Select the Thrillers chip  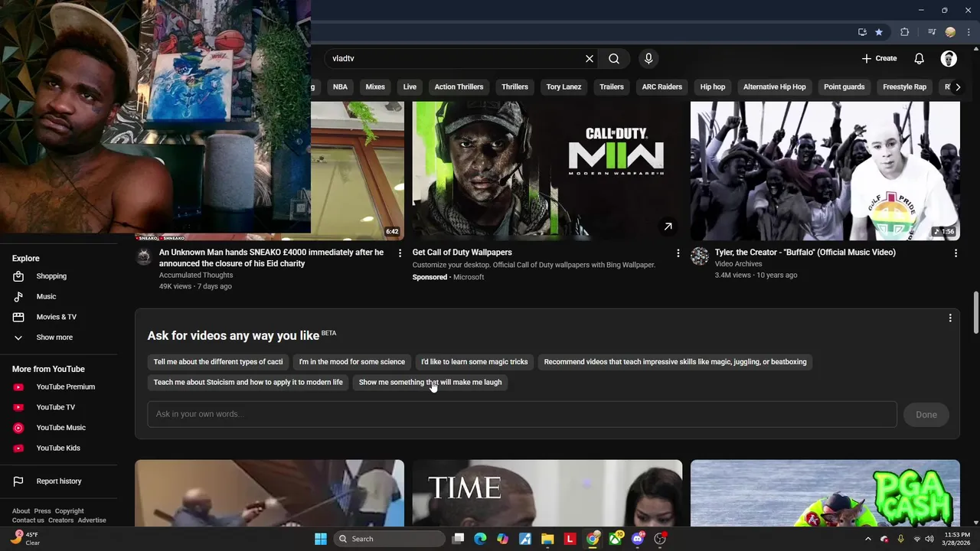coord(514,86)
